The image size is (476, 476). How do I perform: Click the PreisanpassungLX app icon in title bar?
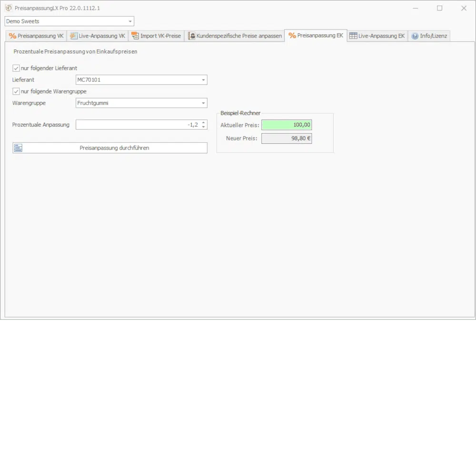[x=9, y=8]
